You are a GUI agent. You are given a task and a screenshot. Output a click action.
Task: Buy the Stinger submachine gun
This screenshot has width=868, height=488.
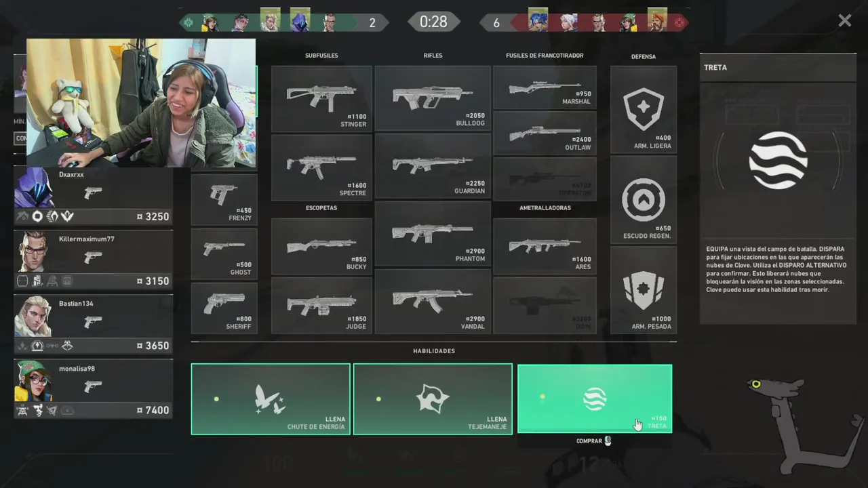321,99
